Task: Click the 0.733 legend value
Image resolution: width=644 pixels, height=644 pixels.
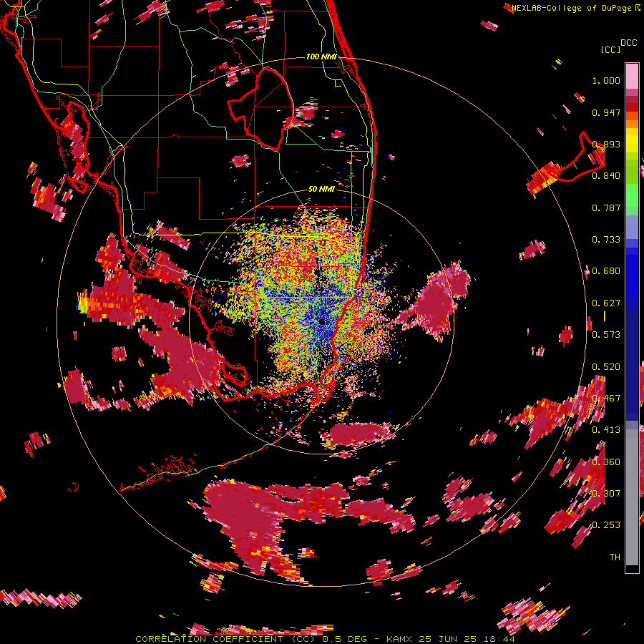Action: (x=606, y=240)
